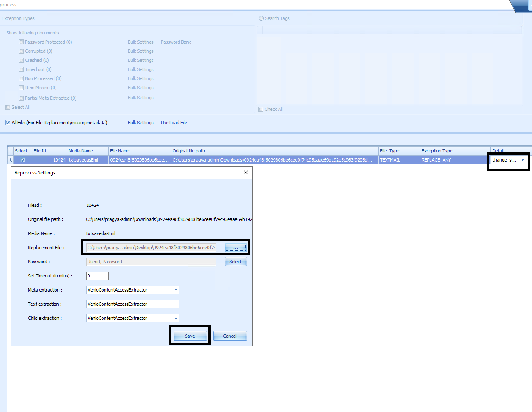Click the txtsavedasEml media name cell
Screen dimensions: 532x412
[x=88, y=160]
